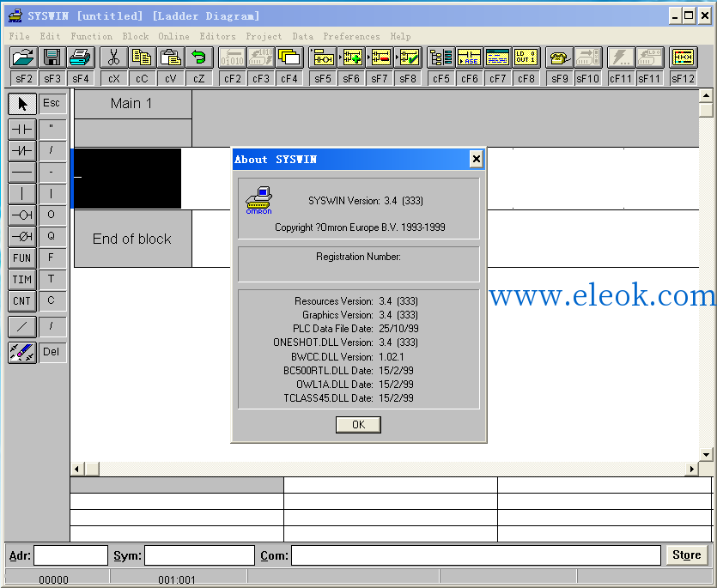Click the Cut scissors icon

[x=113, y=58]
